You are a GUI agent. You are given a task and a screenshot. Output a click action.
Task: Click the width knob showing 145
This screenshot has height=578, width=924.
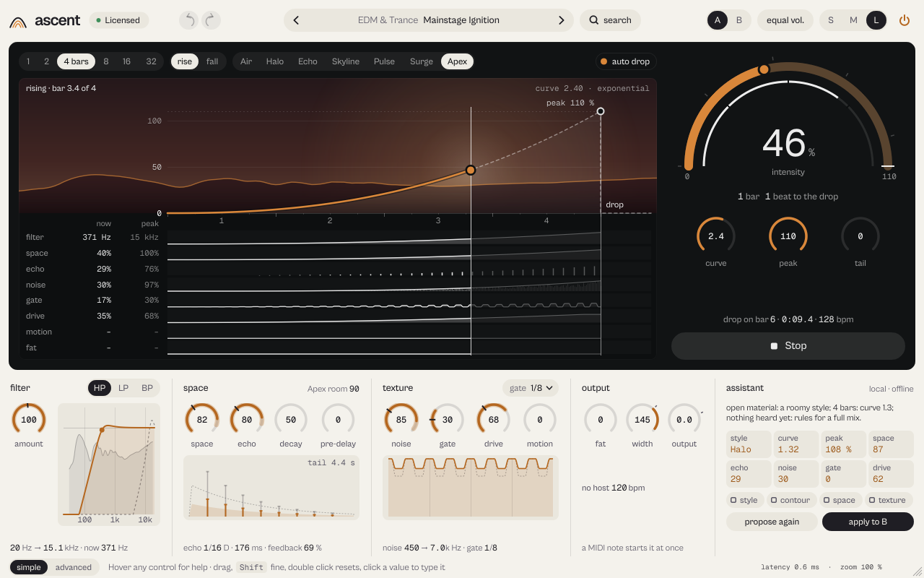[642, 420]
